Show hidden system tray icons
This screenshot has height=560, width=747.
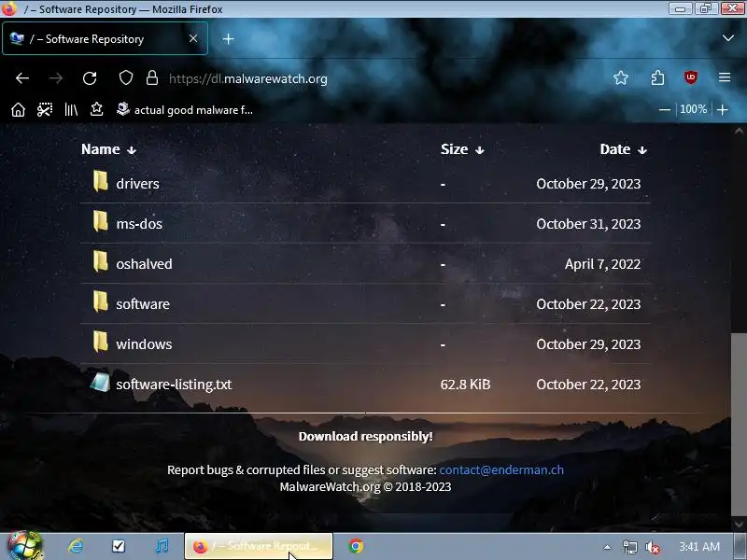tap(608, 547)
